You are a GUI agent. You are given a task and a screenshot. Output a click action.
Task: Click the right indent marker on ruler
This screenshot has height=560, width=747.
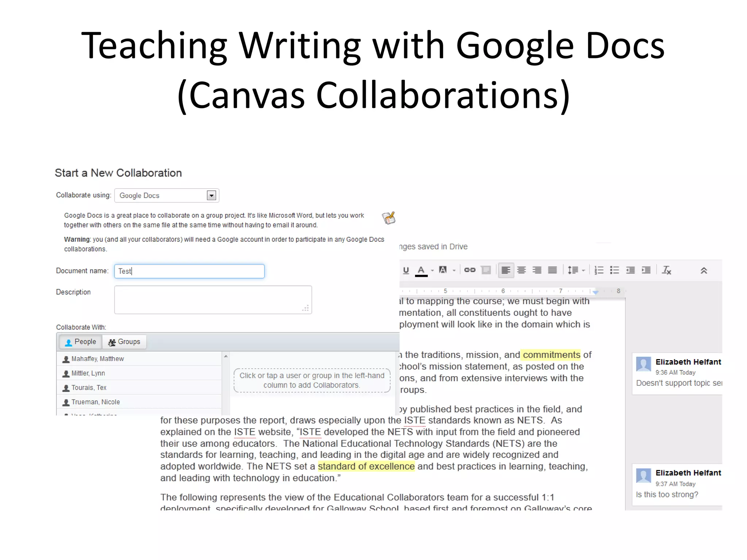(x=596, y=292)
